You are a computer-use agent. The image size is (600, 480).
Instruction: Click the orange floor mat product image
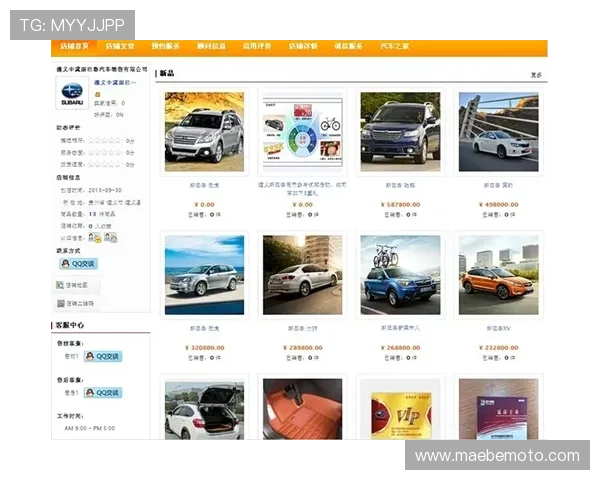[x=302, y=410]
